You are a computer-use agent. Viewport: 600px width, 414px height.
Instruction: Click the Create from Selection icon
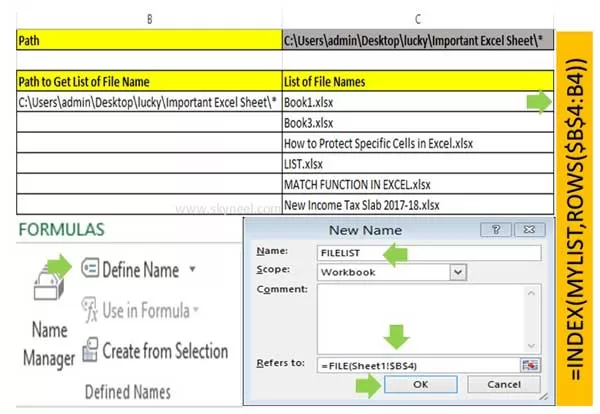tap(90, 349)
